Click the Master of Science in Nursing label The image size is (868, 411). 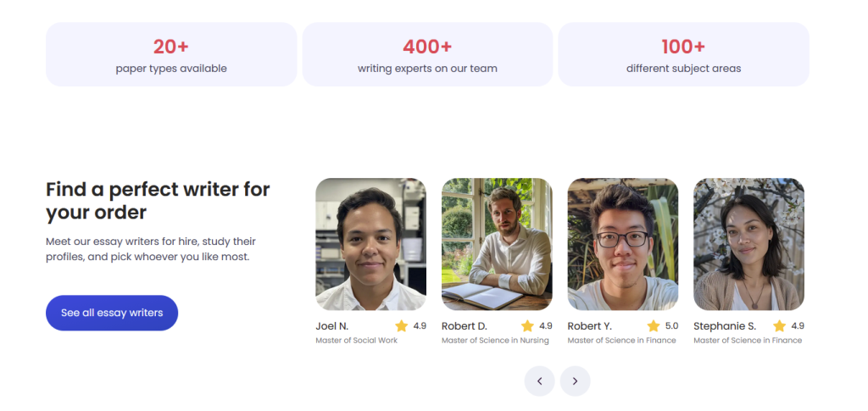(495, 341)
